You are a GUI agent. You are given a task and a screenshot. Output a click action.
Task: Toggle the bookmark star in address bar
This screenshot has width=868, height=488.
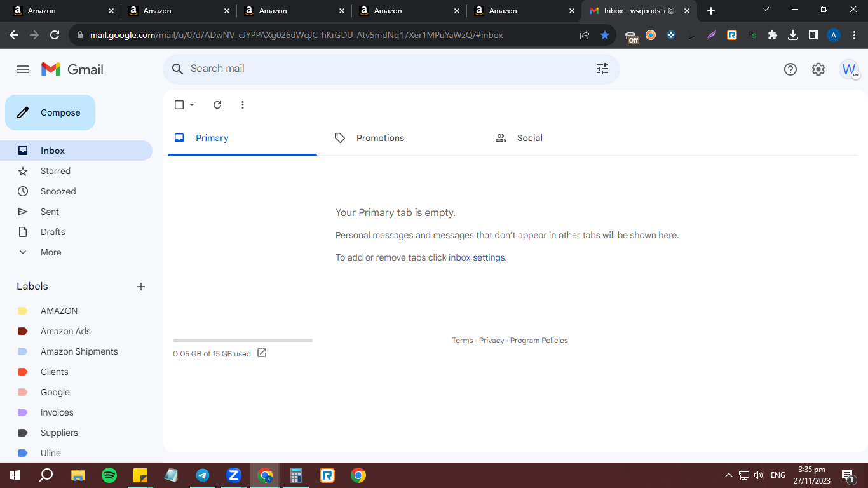605,35
